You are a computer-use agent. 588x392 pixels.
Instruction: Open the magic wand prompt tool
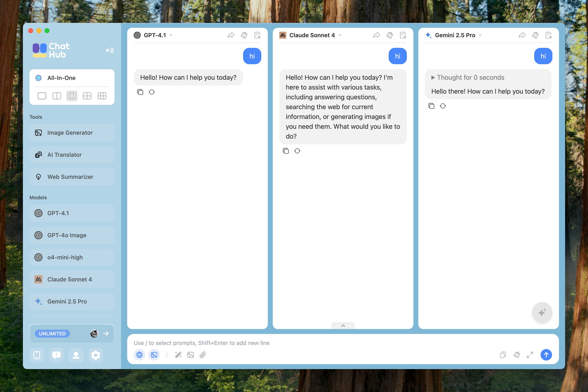[x=178, y=355]
